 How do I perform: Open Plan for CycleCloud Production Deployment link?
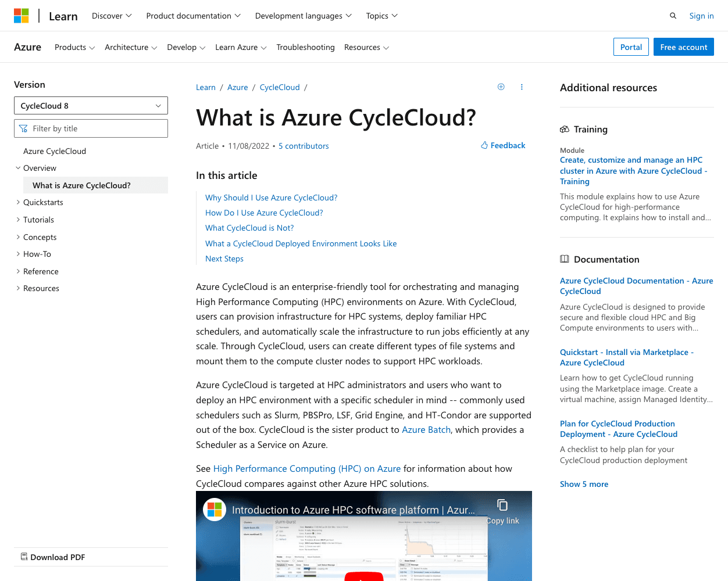(x=619, y=429)
